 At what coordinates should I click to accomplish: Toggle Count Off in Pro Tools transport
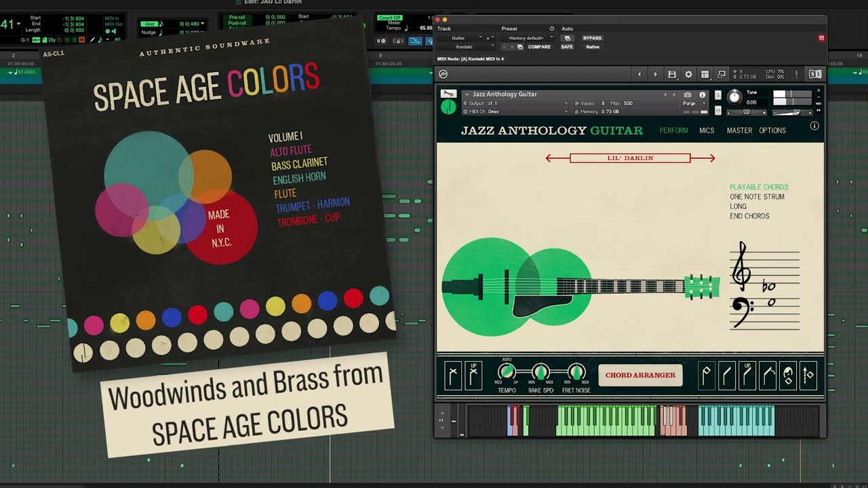389,18
